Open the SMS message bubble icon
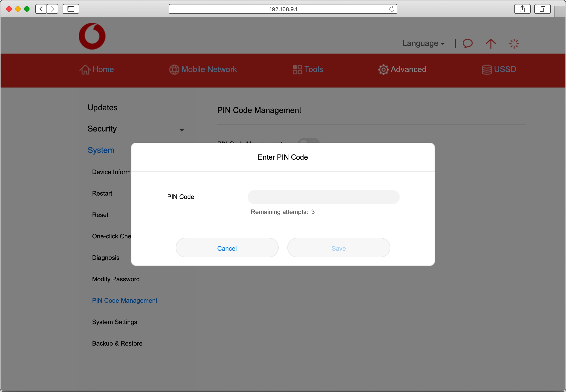566x392 pixels. point(467,44)
